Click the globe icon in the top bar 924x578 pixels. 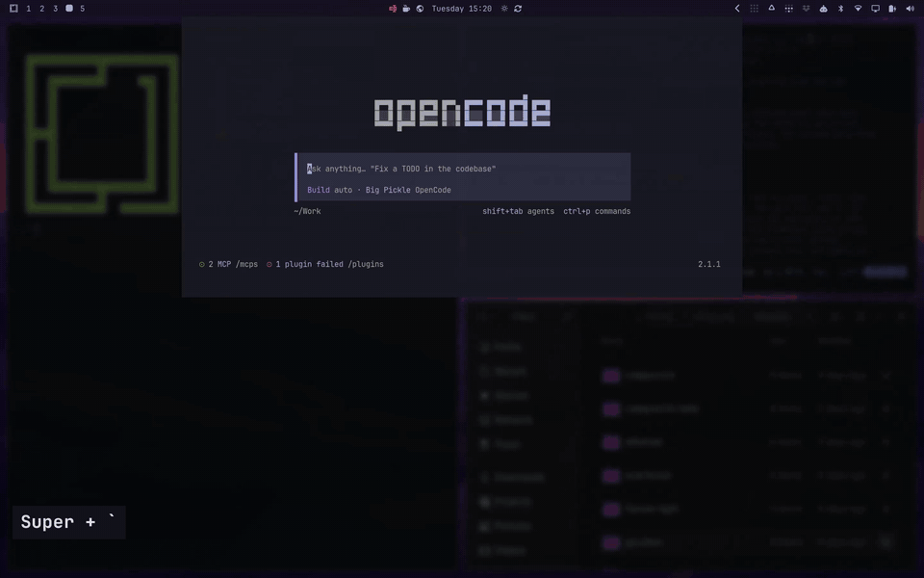(420, 9)
